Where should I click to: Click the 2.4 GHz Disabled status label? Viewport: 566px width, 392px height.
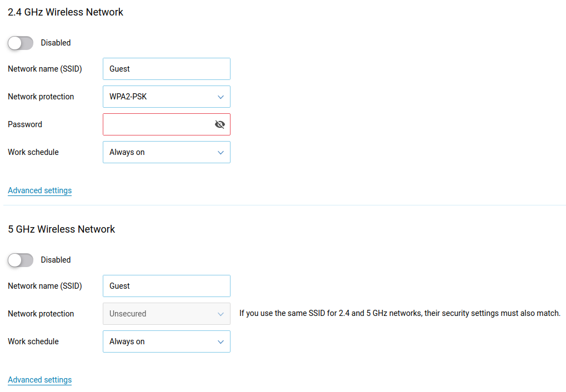click(56, 43)
